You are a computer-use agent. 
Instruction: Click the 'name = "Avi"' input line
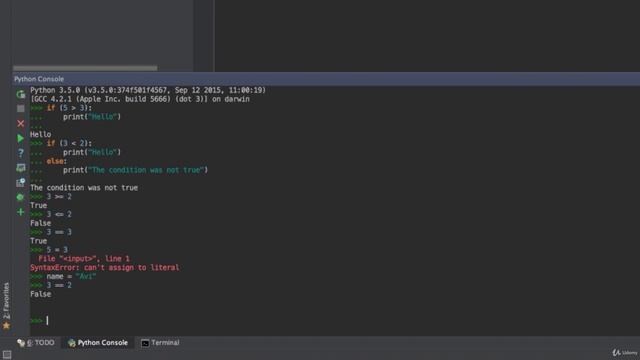click(x=71, y=276)
